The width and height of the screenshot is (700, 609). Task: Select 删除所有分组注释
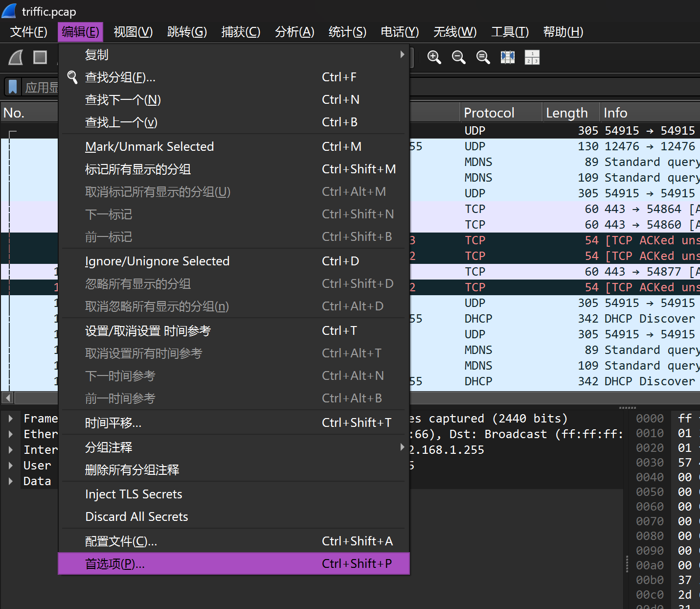click(x=234, y=469)
